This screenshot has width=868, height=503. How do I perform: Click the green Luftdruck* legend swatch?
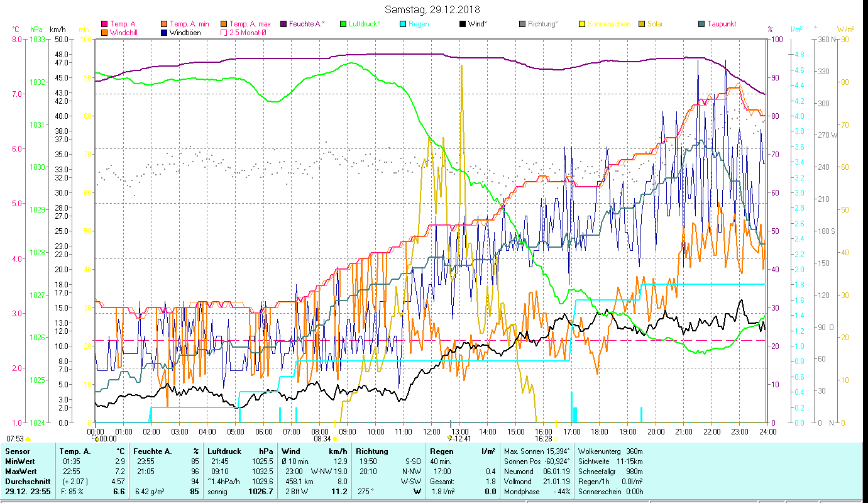tap(343, 24)
